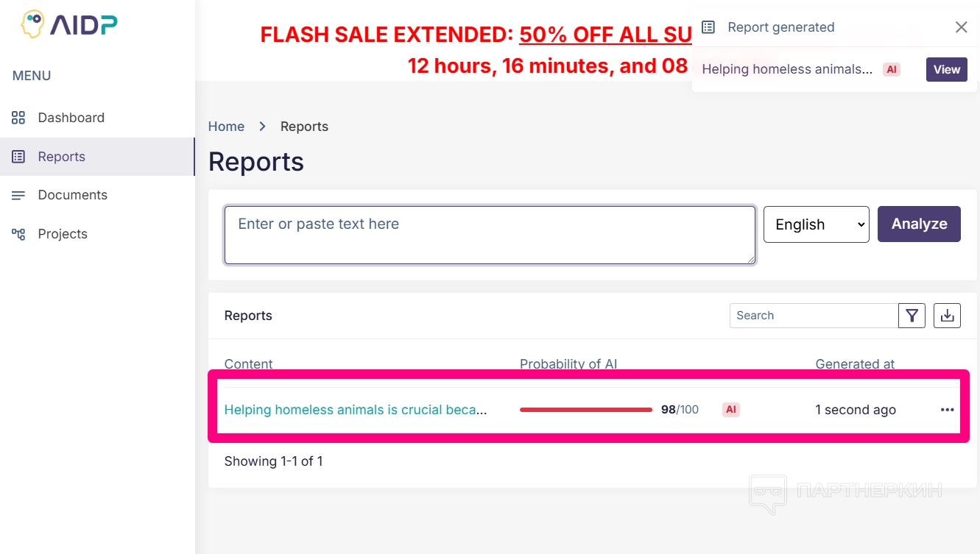
Task: Focus the reports Search field
Action: click(x=814, y=316)
